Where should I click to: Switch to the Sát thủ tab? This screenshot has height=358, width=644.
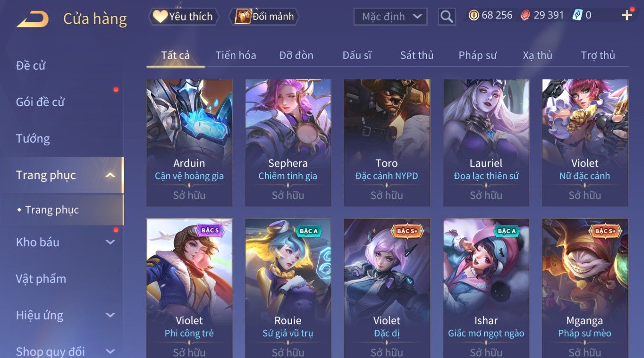(x=417, y=55)
